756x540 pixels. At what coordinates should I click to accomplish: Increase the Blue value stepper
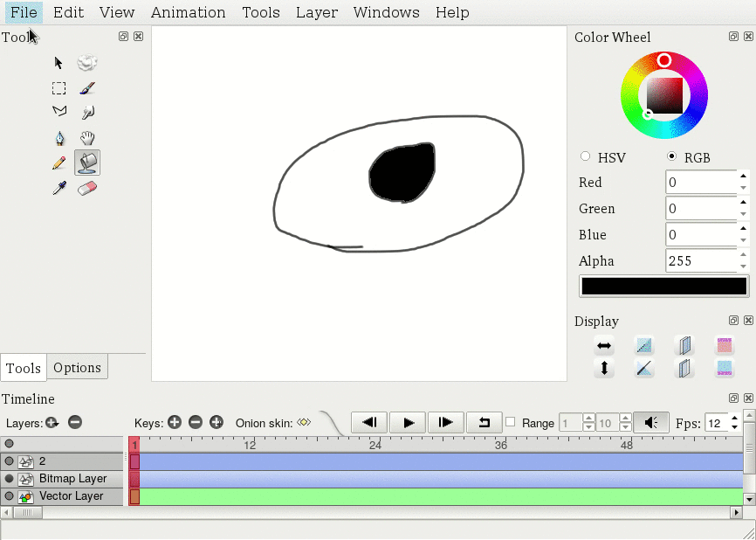click(x=743, y=229)
